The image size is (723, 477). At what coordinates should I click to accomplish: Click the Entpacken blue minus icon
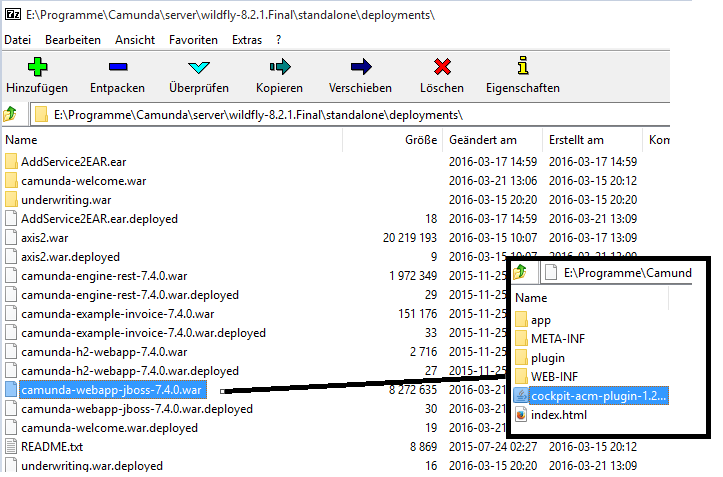click(118, 67)
